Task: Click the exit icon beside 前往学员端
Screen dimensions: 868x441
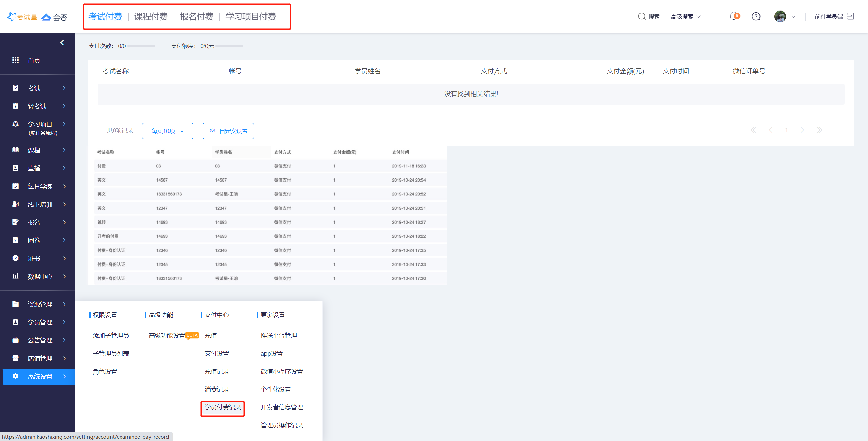Action: point(850,16)
